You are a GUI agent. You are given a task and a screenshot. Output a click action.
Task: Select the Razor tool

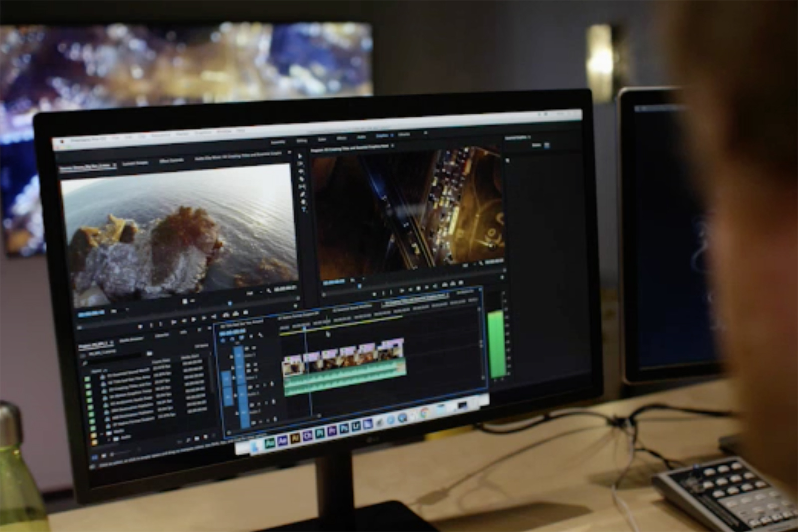click(x=301, y=179)
